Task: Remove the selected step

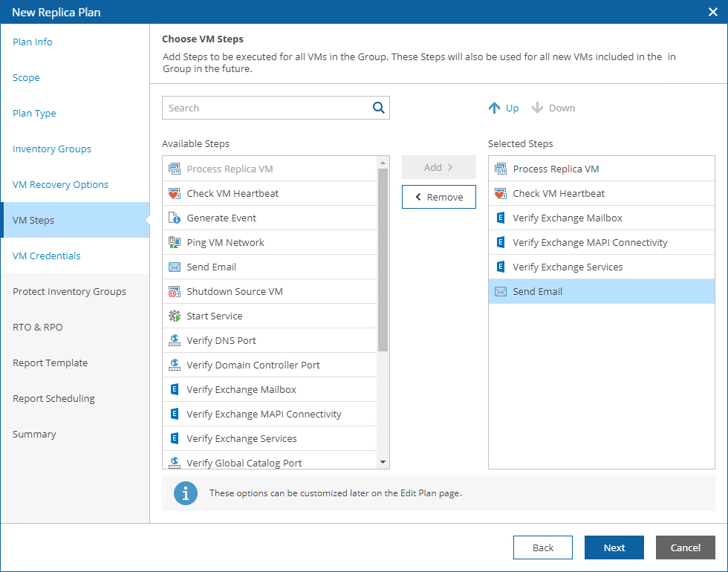Action: pyautogui.click(x=439, y=197)
